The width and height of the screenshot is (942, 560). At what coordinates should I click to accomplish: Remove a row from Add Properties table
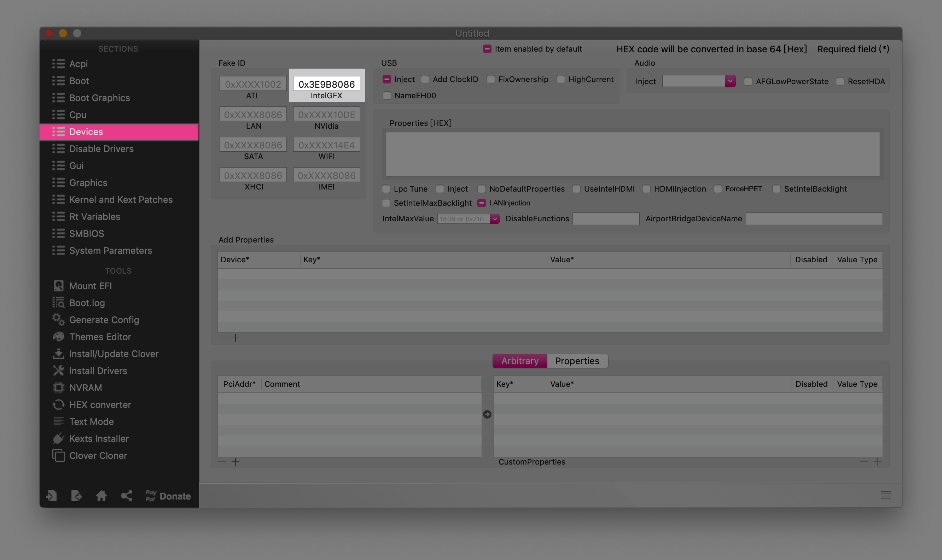222,338
